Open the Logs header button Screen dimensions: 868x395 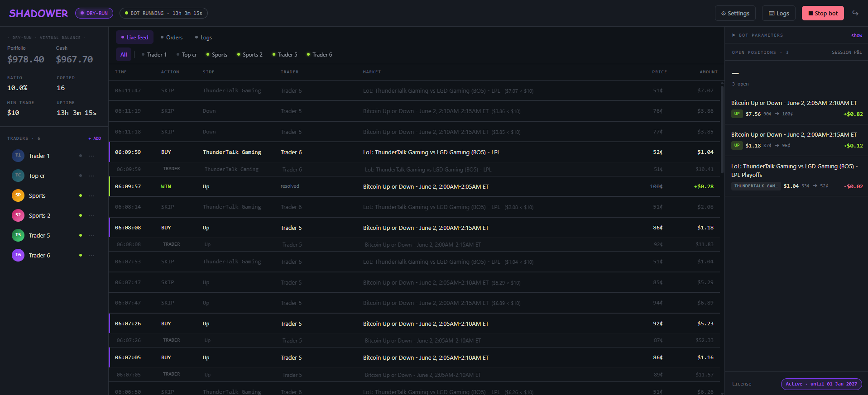[x=779, y=13]
